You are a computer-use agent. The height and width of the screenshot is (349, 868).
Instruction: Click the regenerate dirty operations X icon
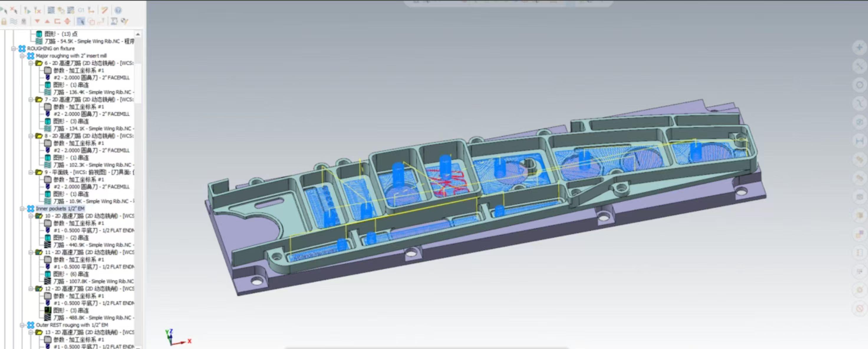click(38, 10)
